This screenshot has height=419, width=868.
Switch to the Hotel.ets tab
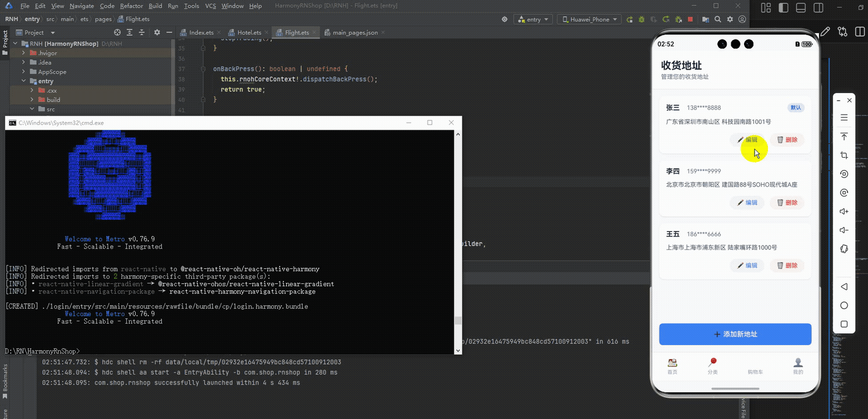point(248,33)
